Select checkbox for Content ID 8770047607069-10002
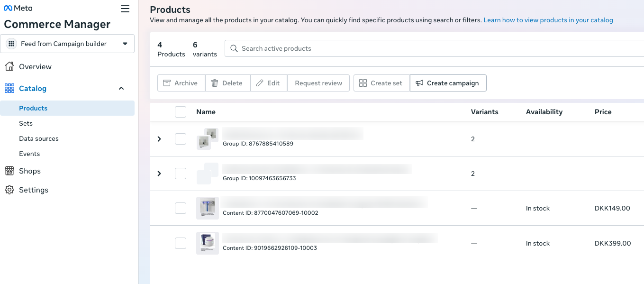The height and width of the screenshot is (284, 644). [181, 208]
